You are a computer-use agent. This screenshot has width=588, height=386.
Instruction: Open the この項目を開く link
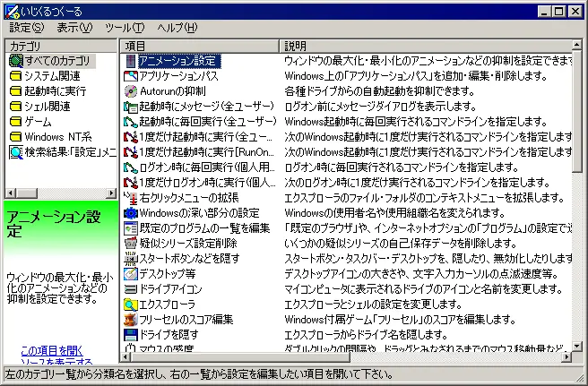[52, 351]
